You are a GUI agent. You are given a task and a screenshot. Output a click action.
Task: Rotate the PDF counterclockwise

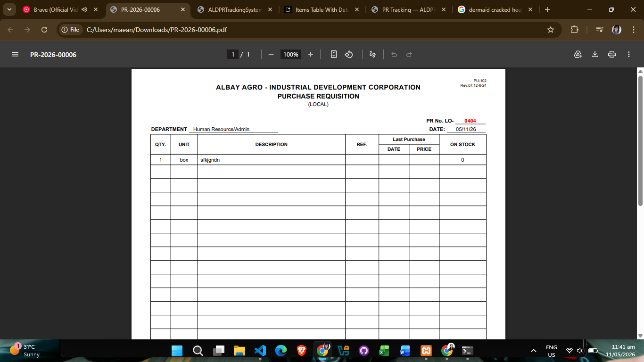tap(349, 54)
